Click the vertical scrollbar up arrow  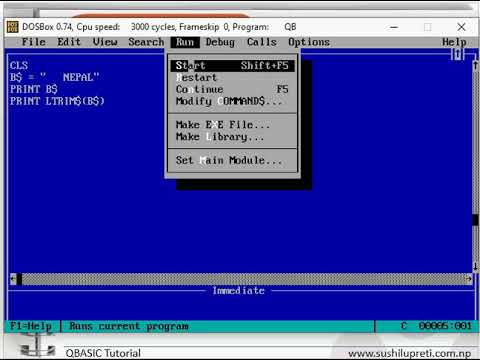[476, 65]
